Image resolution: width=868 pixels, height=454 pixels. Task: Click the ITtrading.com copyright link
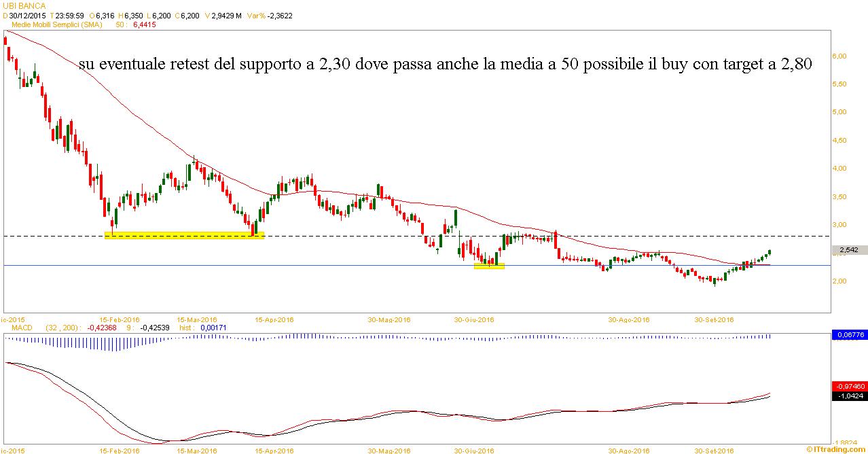coord(836,449)
